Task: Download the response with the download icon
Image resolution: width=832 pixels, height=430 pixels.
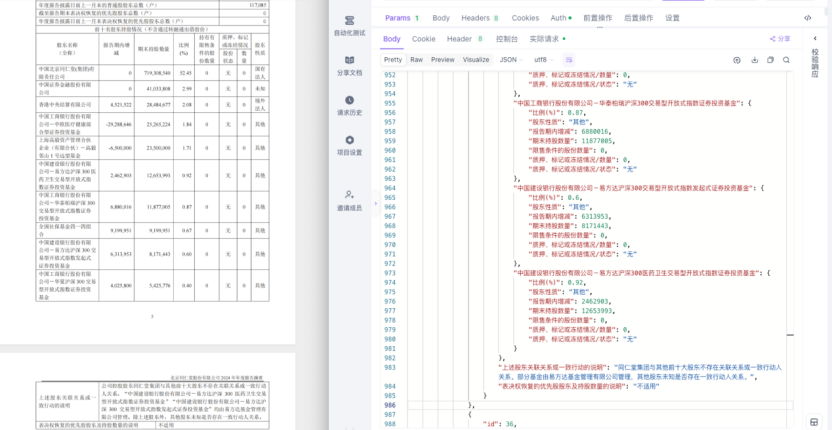Action: [x=754, y=60]
